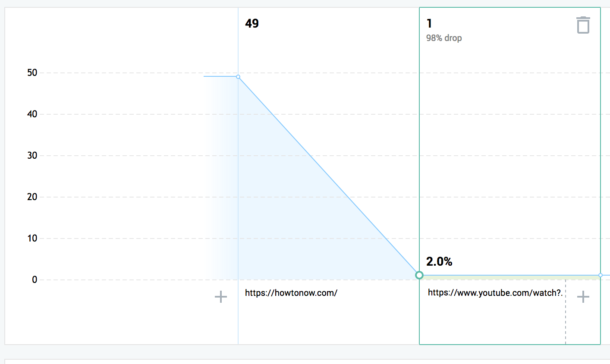Click the dashed vertical divider in youtube step

click(x=566, y=312)
